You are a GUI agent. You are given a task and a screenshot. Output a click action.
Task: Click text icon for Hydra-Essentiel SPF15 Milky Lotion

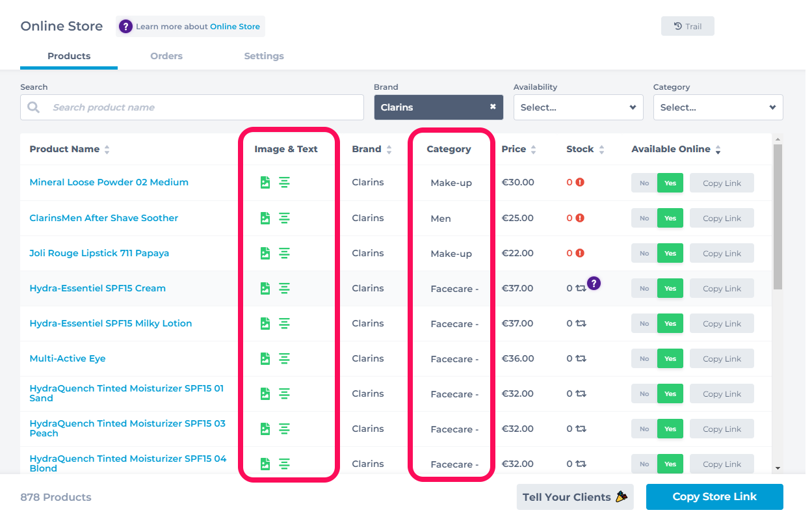click(x=284, y=323)
